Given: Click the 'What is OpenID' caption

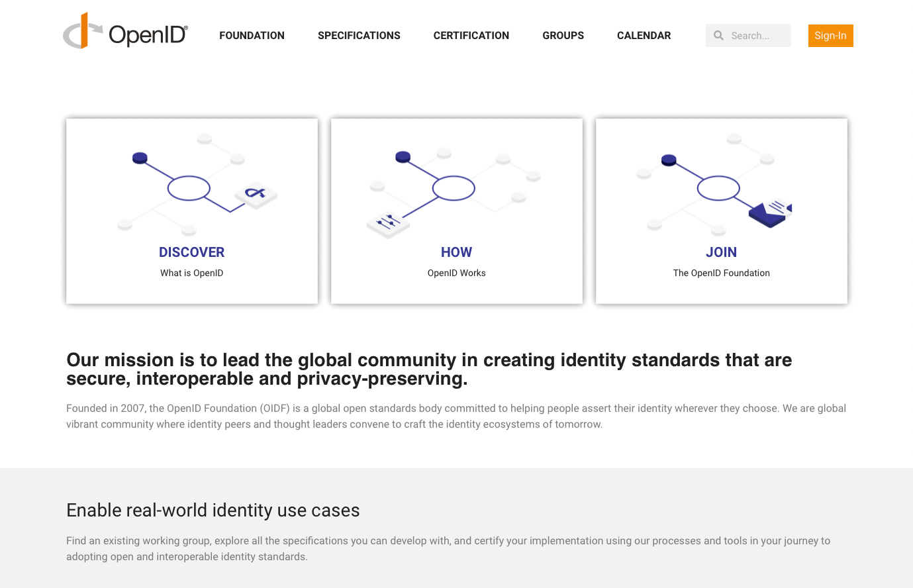Looking at the screenshot, I should [x=192, y=273].
